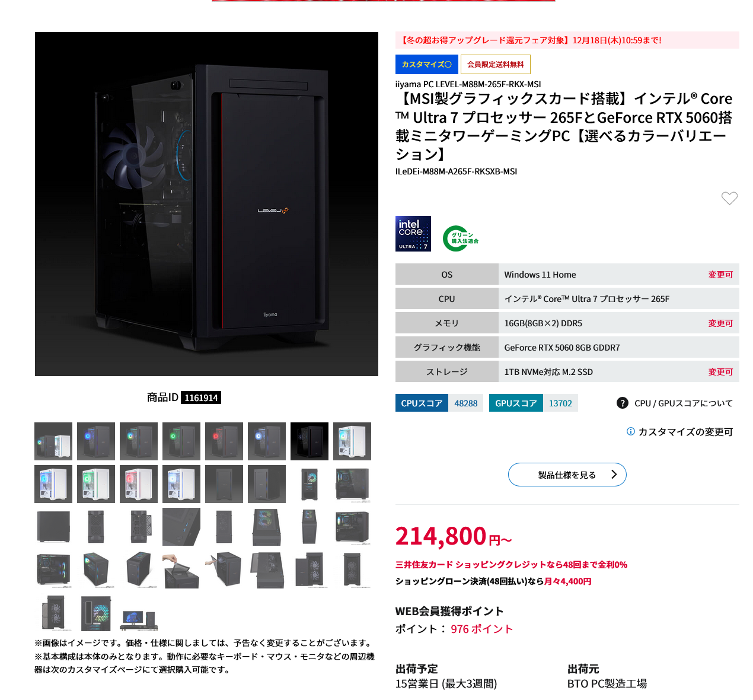Click the main product image of black tower
The image size is (753, 700).
(206, 204)
